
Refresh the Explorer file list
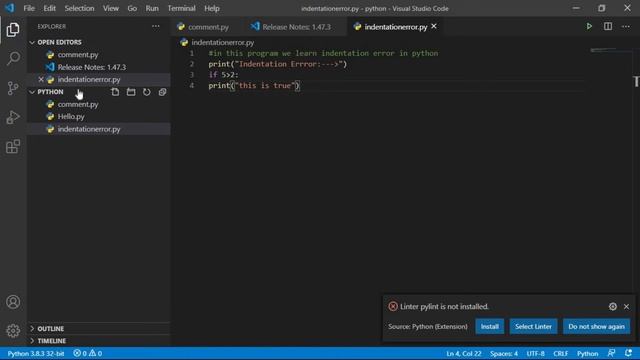tap(147, 92)
